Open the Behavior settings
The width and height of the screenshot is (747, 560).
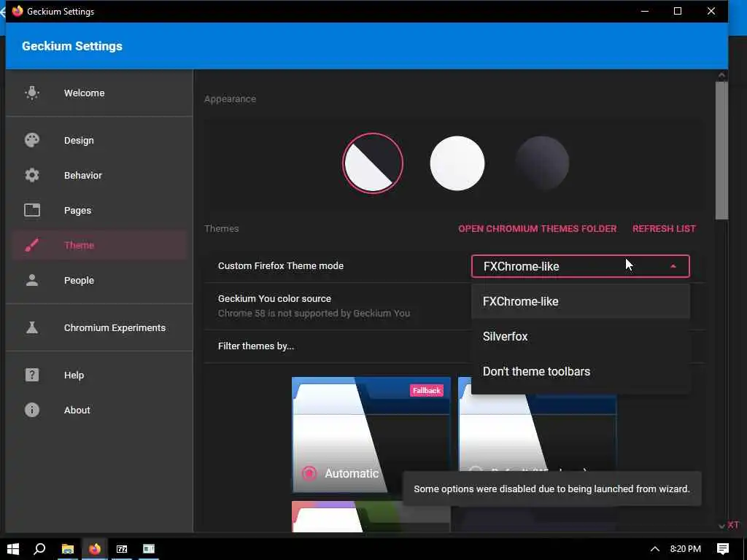click(99, 175)
